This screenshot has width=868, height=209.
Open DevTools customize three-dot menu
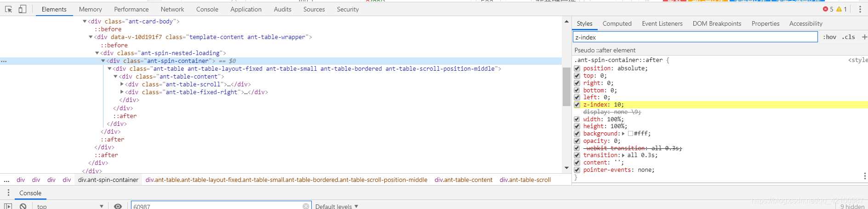click(x=860, y=9)
